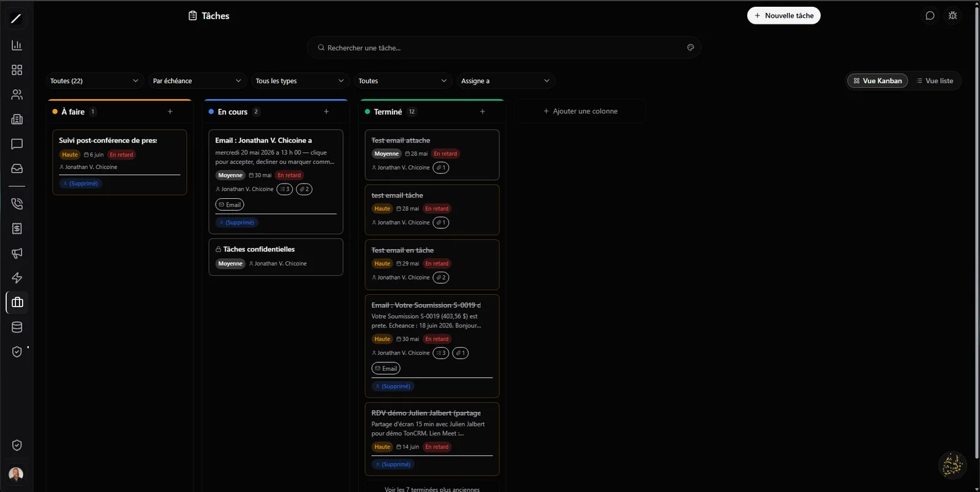
Task: Add a task to En cours column
Action: click(326, 111)
